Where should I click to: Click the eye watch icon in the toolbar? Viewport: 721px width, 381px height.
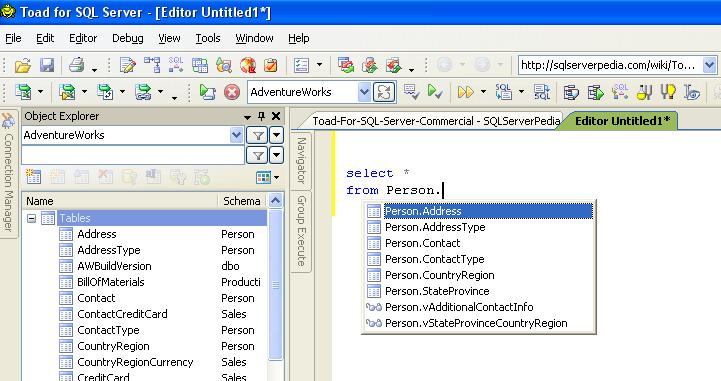click(692, 92)
